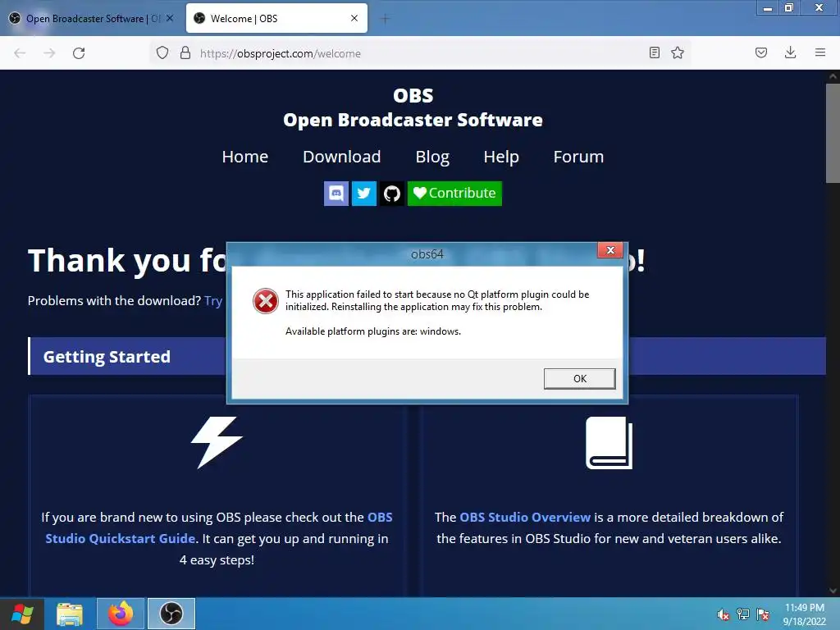Go back to the previous page

pyautogui.click(x=20, y=53)
